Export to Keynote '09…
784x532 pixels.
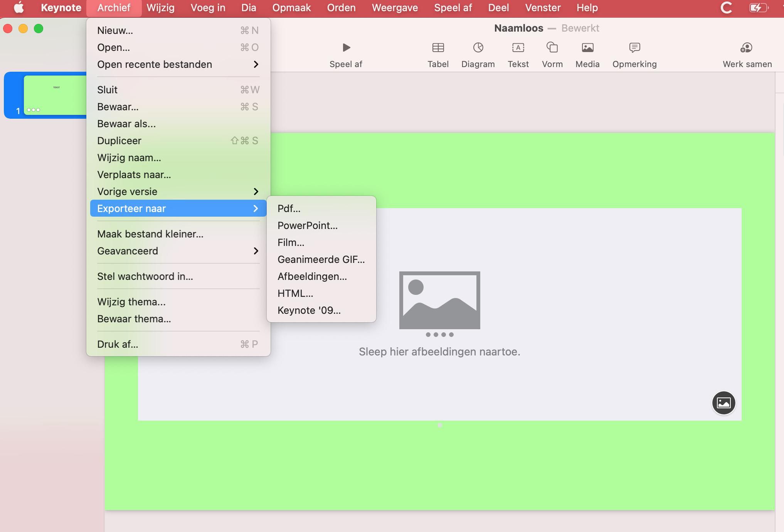tap(321, 310)
